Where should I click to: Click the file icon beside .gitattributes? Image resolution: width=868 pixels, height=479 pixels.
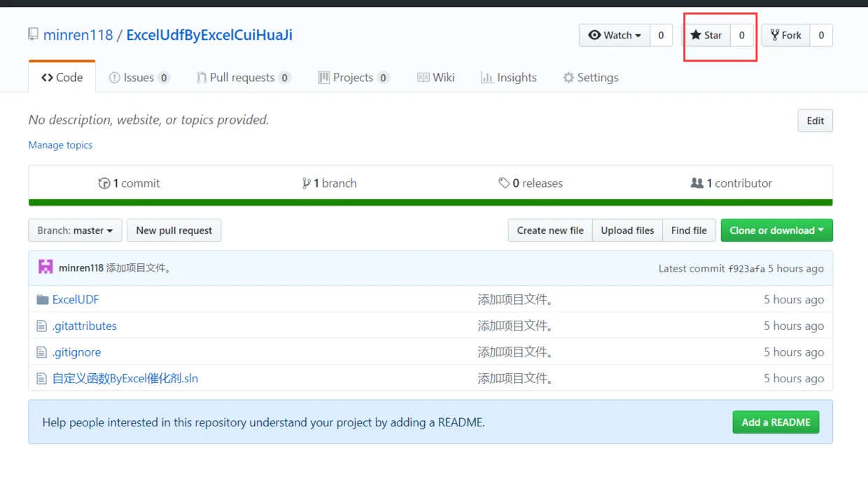coord(42,326)
